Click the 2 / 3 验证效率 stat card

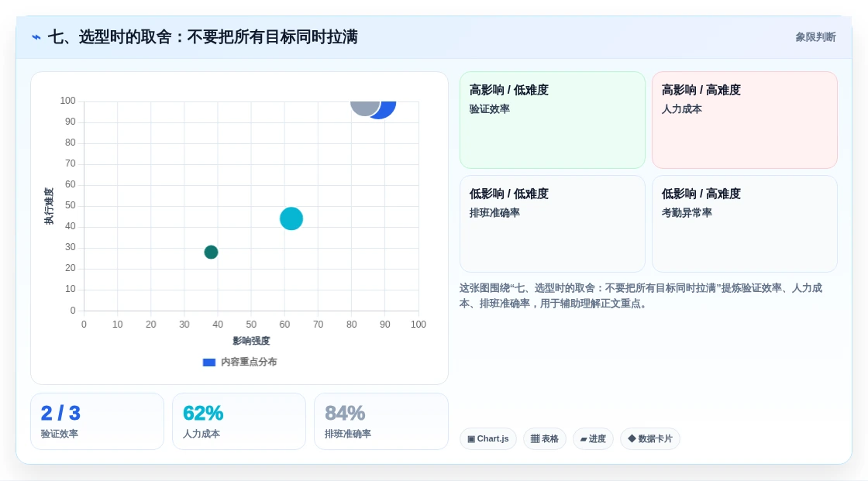coord(98,421)
